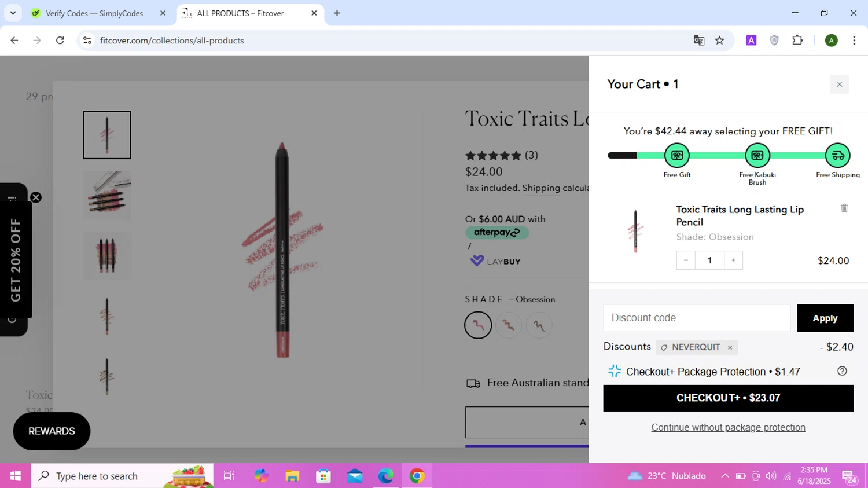Open Chrome's three-dot menu
868x488 pixels.
click(x=854, y=41)
